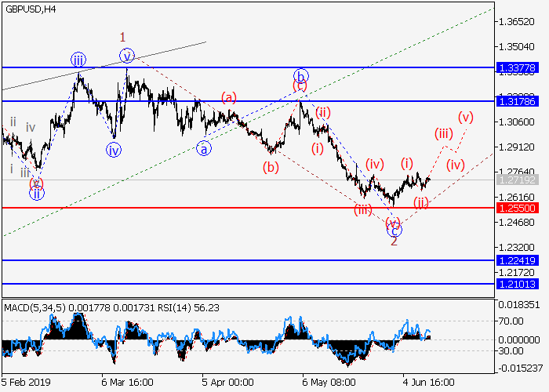Viewport: 549px width, 392px height.
Task: Select the 1.21013 price level tag
Action: [x=516, y=285]
